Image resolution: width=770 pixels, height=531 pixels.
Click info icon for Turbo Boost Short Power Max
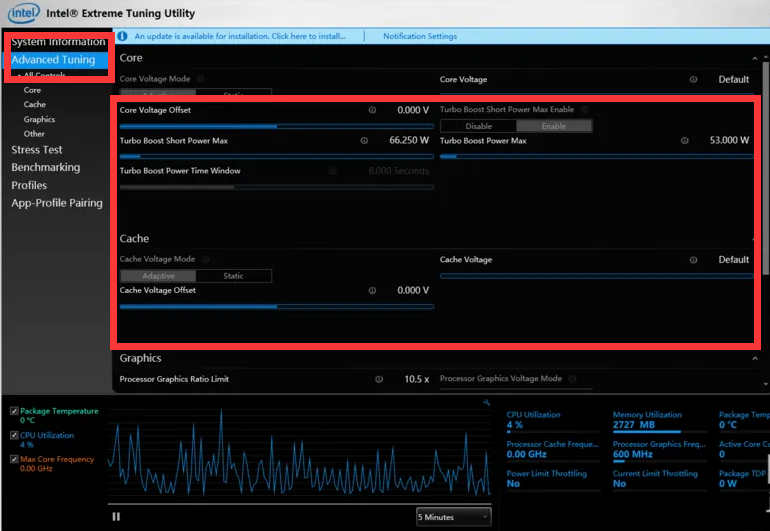(x=364, y=140)
